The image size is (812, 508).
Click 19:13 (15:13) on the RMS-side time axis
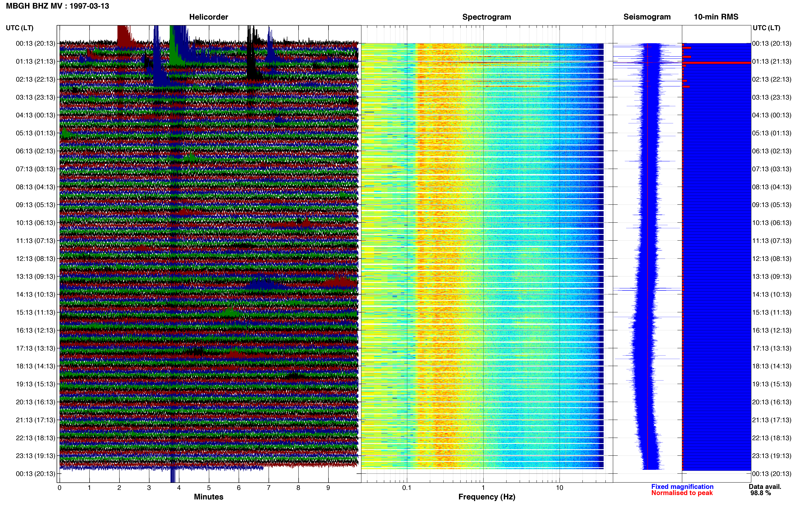click(772, 384)
